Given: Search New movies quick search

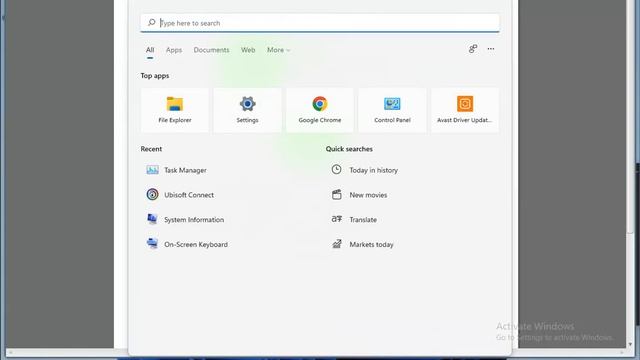Looking at the screenshot, I should coord(368,195).
